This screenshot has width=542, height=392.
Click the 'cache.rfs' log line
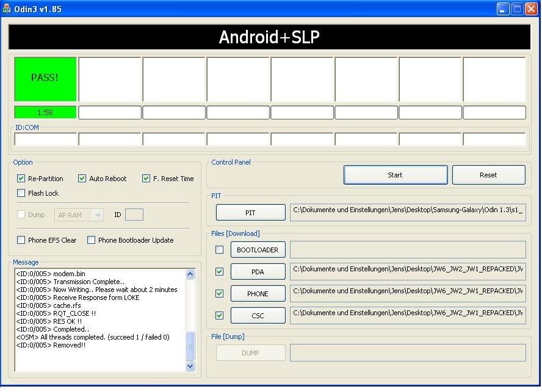(48, 305)
